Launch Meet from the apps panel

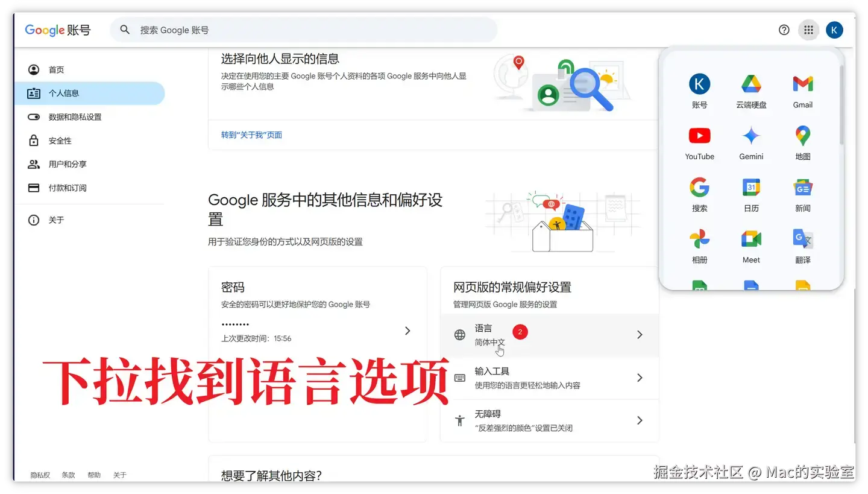click(x=751, y=247)
